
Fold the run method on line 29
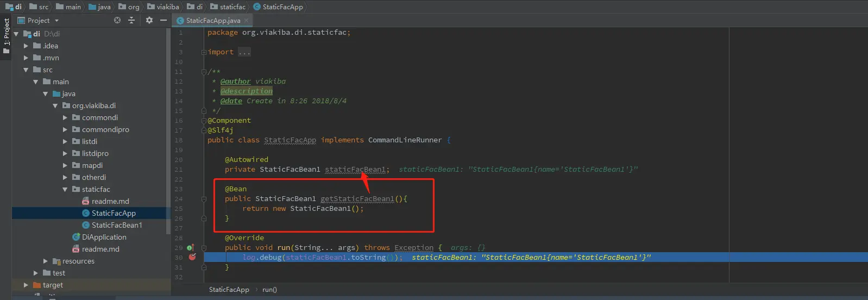click(204, 248)
